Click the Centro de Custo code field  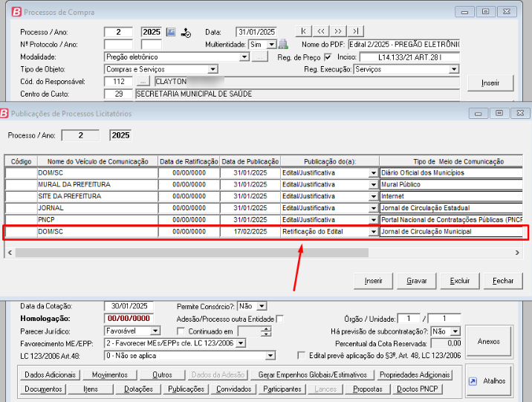point(118,94)
